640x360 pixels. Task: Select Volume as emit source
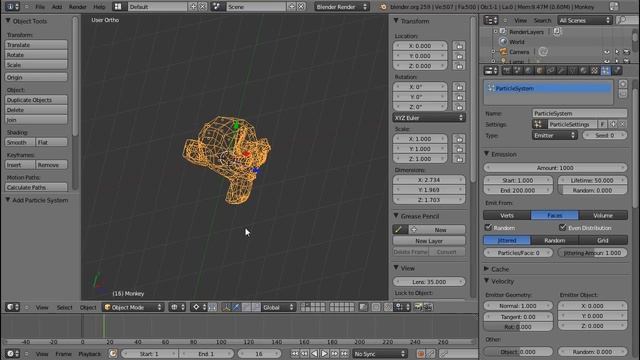click(603, 215)
